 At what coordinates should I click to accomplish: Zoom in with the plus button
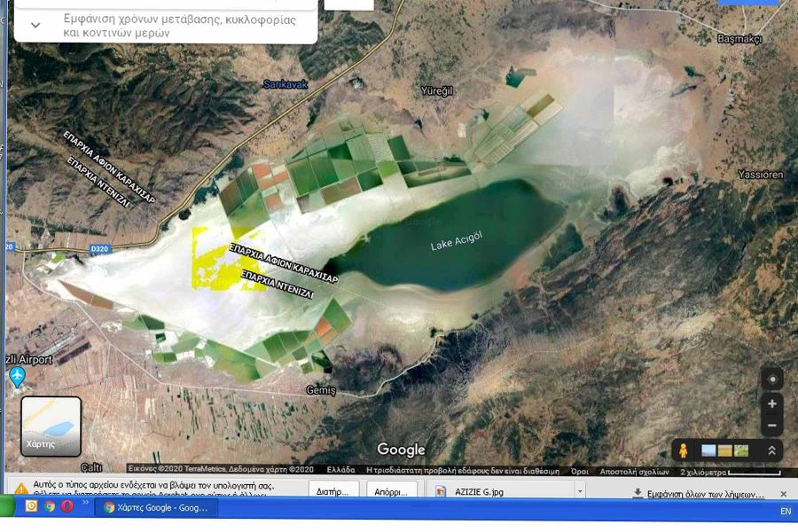pyautogui.click(x=771, y=403)
